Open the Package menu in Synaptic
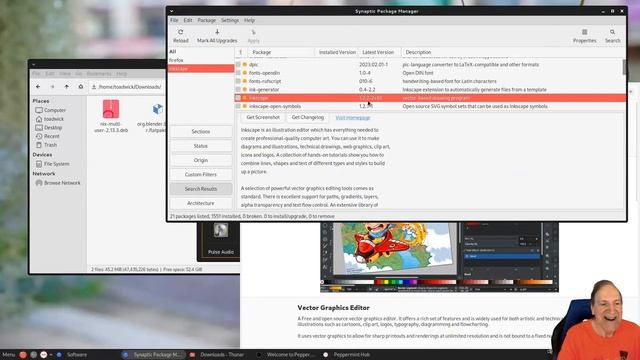 (x=207, y=20)
